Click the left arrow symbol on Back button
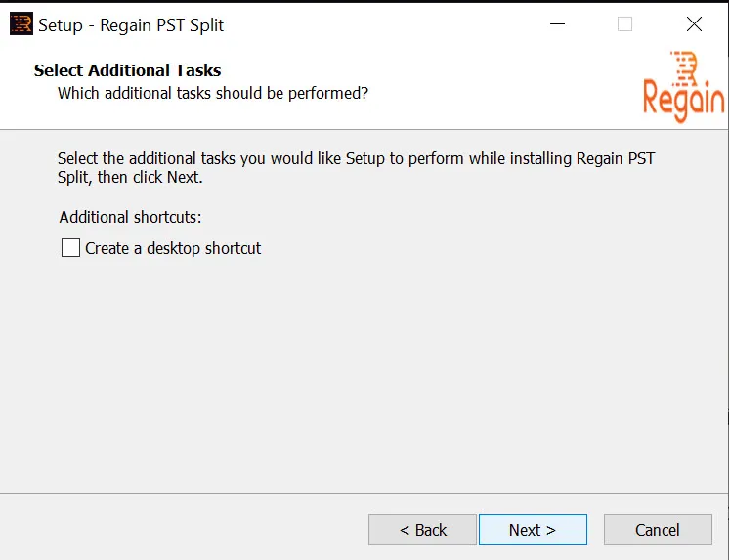Image resolution: width=729 pixels, height=560 pixels. point(405,530)
